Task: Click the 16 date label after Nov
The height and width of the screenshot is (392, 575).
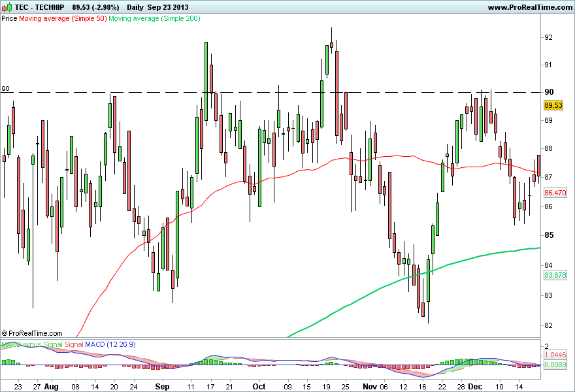Action: coord(423,387)
